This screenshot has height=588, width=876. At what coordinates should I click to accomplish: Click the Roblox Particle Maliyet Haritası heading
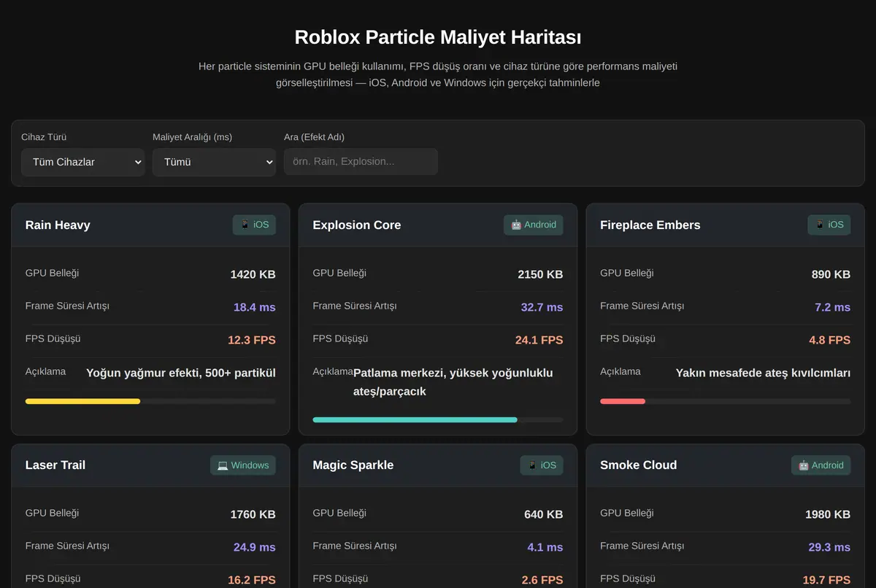(x=438, y=37)
